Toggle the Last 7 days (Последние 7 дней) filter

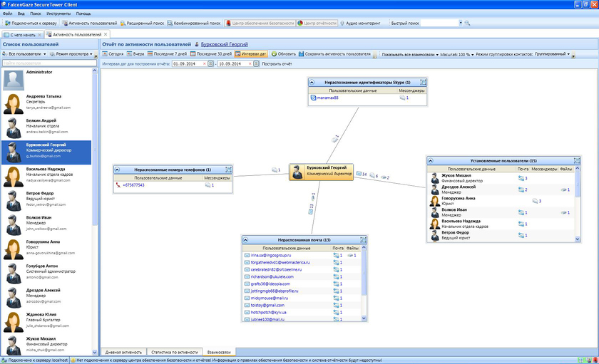pyautogui.click(x=168, y=54)
